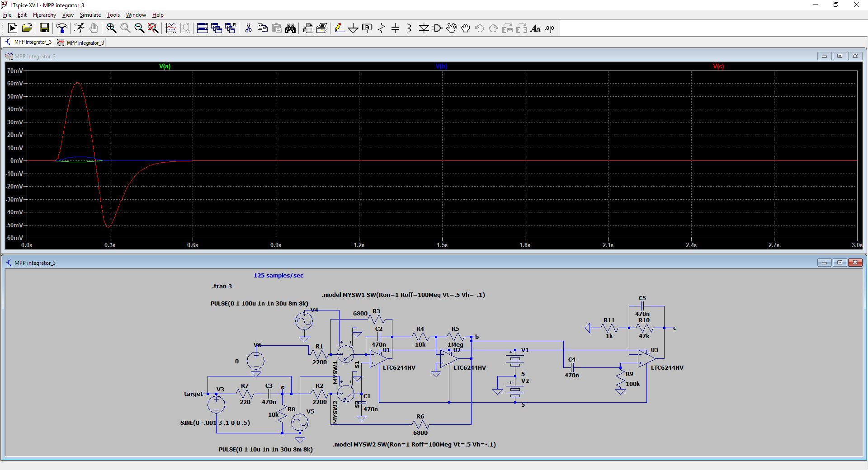Viewport: 868px width, 470px height.
Task: Switch to the schematic MPP integrator_3 tab
Action: [x=29, y=42]
